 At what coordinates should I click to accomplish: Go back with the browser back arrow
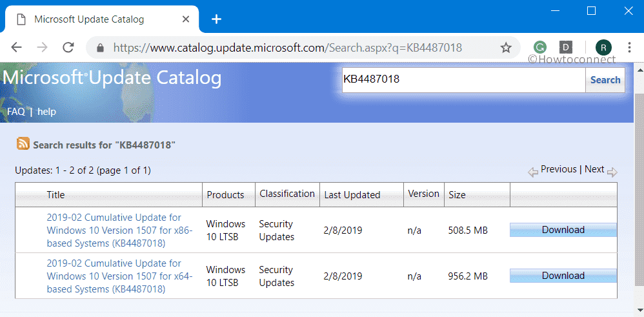16,48
